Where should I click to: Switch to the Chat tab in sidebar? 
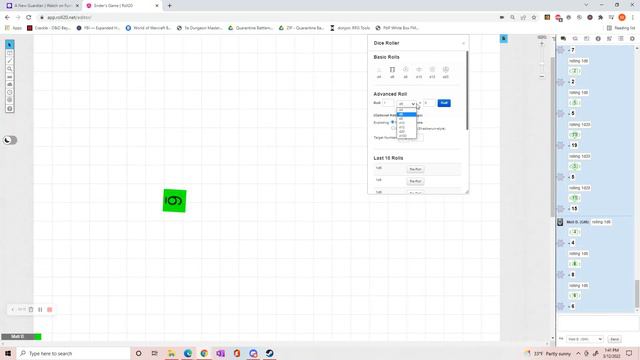563,38
